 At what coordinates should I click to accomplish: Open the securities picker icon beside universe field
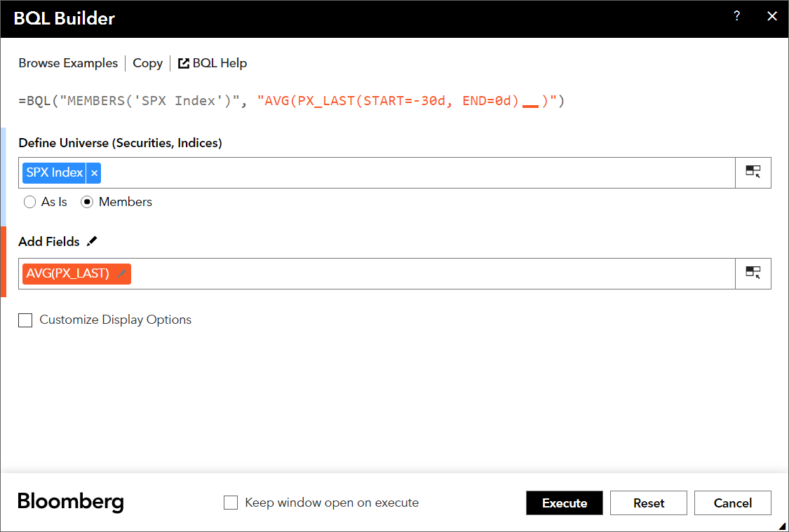point(753,172)
